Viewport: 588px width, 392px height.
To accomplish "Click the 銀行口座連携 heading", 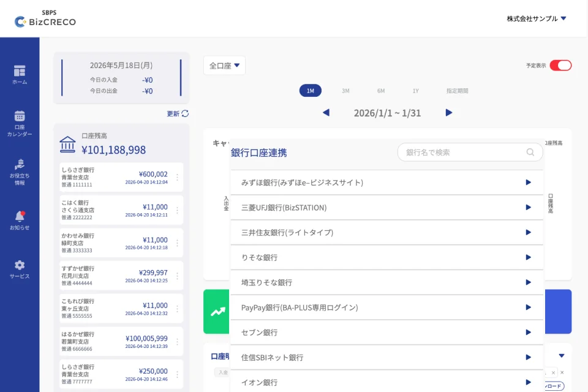I will pos(258,153).
